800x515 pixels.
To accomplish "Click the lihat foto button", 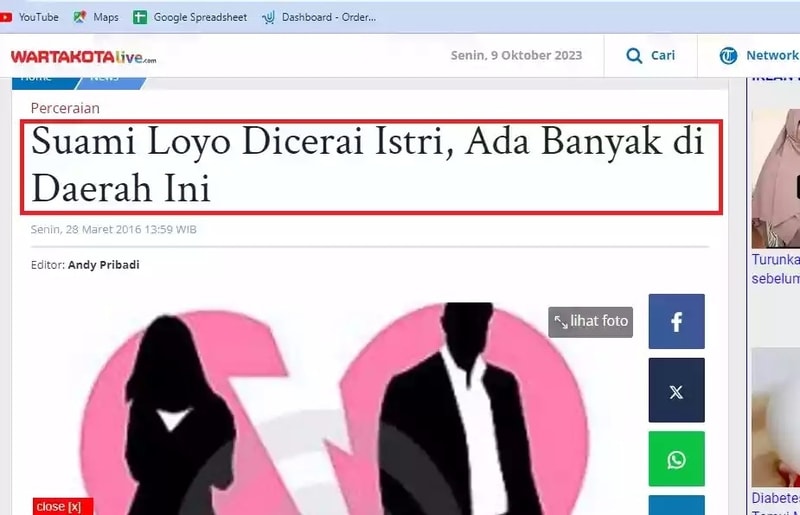I will click(x=590, y=322).
